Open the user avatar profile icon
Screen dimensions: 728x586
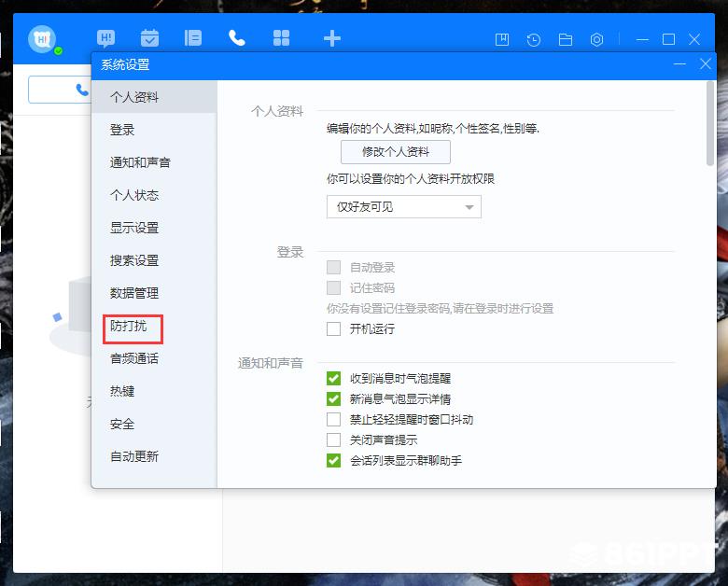(x=42, y=39)
